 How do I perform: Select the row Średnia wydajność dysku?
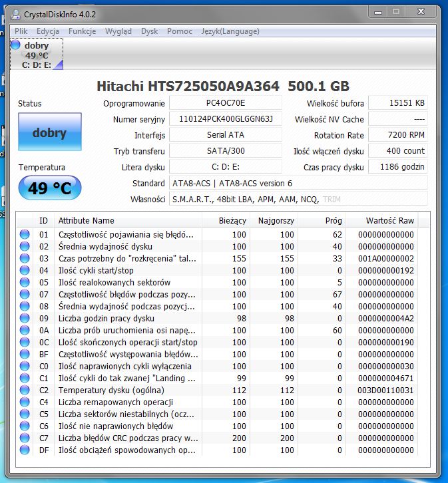217,246
